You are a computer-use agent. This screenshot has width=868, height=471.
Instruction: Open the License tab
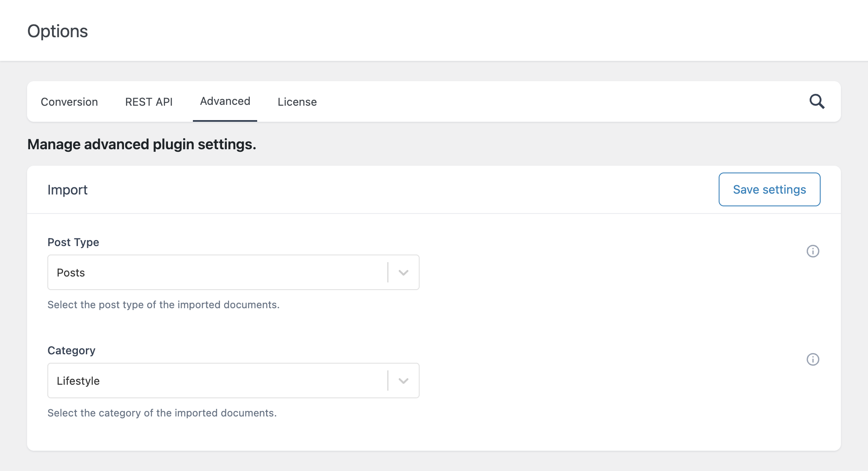[x=297, y=101]
